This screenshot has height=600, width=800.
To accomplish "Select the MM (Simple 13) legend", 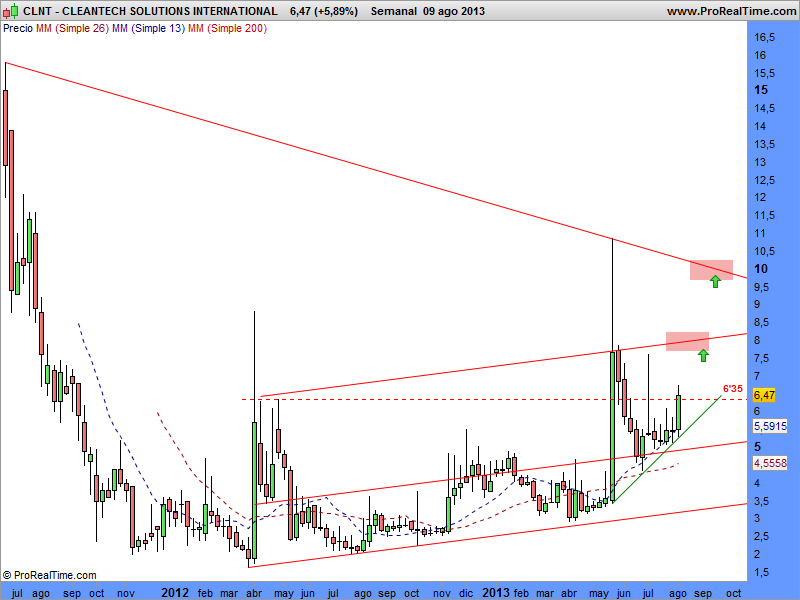I will point(148,29).
